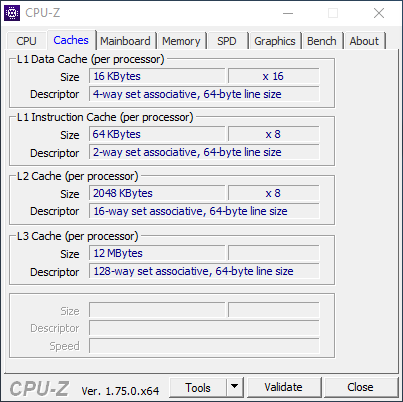Click the L1 Data count field 'x 16'
Image resolution: width=403 pixels, height=402 pixels.
(x=273, y=76)
